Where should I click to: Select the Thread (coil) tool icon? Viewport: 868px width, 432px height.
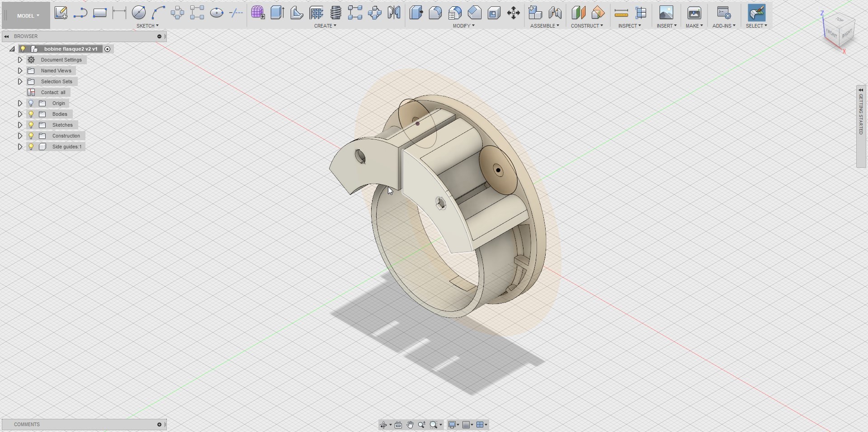point(336,13)
